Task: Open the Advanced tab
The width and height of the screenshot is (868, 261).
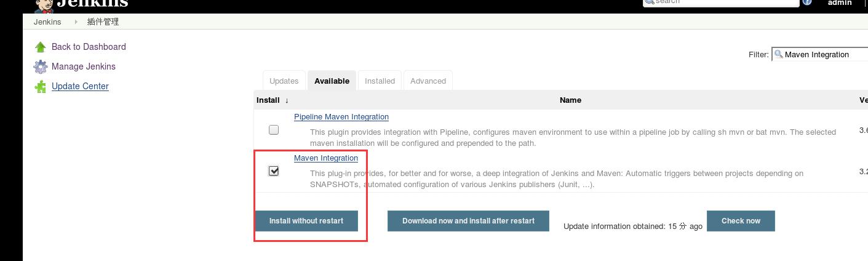Action: coord(428,81)
